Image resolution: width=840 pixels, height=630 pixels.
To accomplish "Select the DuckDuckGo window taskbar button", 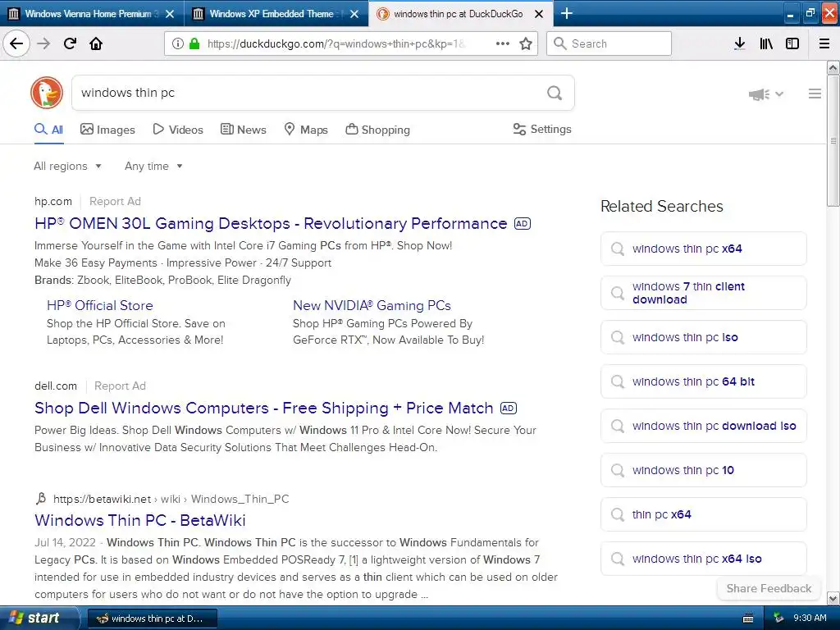I will pyautogui.click(x=152, y=619).
